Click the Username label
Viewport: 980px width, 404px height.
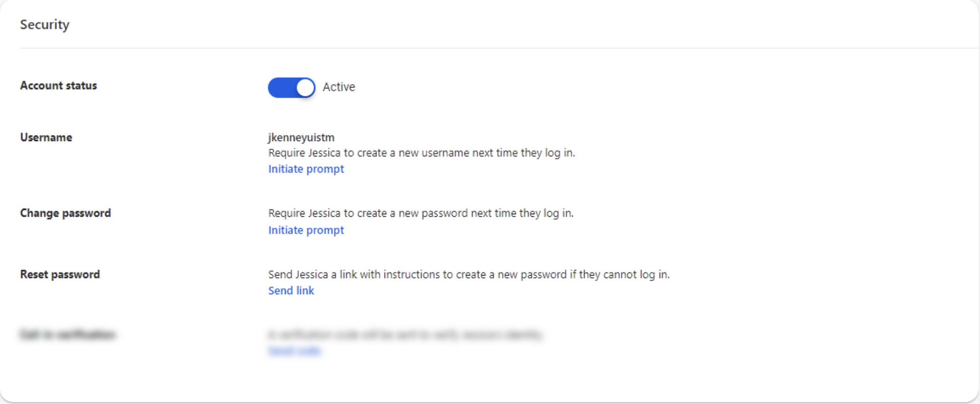[x=46, y=137]
